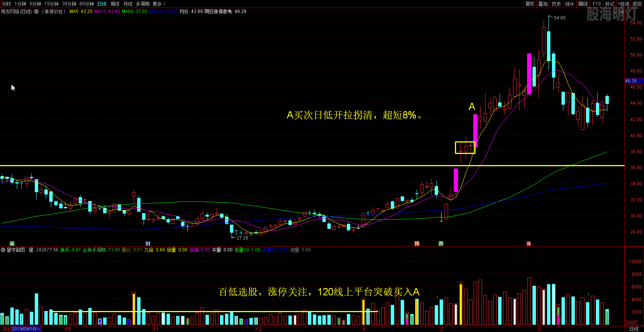Image resolution: width=644 pixels, height=332 pixels.
Task: Click the 返回 back button
Action: coord(637,4)
